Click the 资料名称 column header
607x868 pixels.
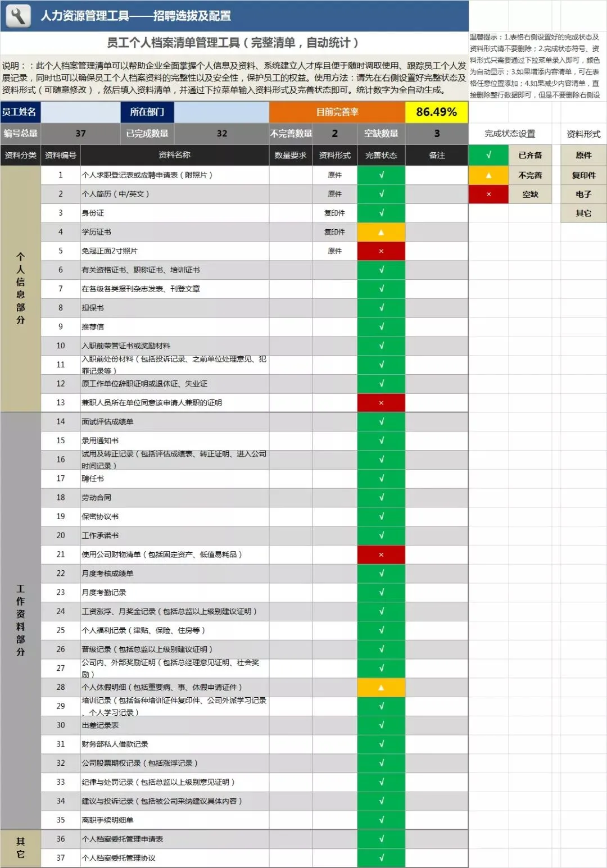tap(174, 155)
